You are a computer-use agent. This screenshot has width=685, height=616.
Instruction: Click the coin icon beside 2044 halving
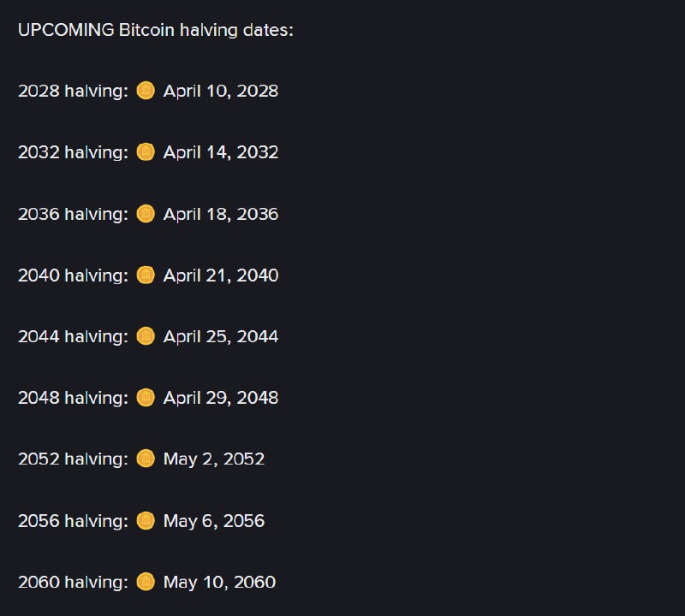(x=146, y=336)
